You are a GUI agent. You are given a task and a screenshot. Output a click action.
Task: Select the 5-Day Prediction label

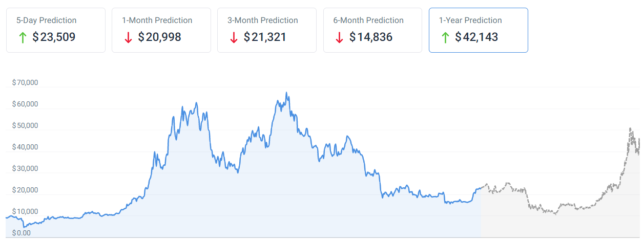(46, 20)
